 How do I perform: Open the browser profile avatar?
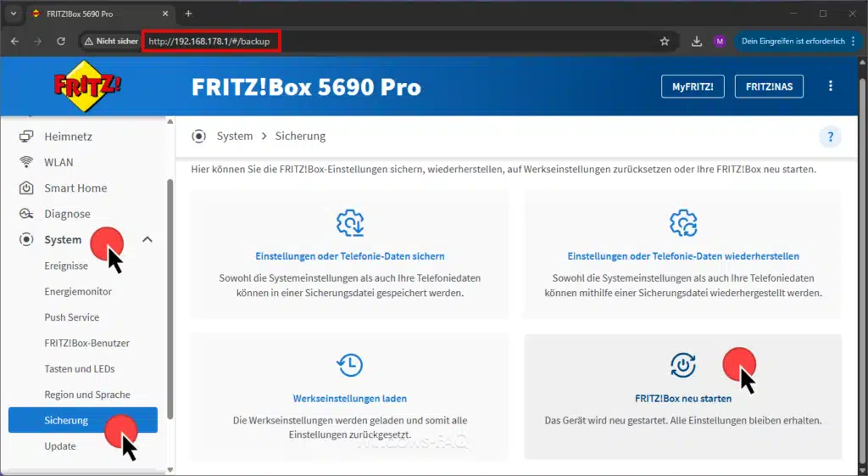coord(719,41)
